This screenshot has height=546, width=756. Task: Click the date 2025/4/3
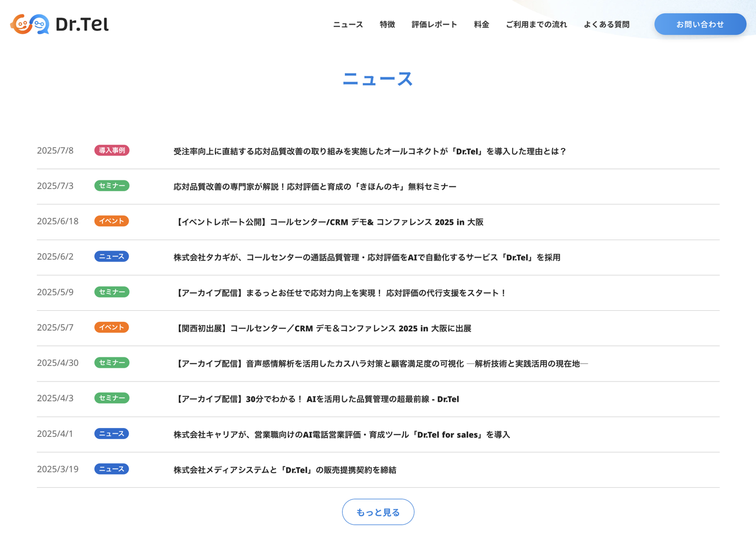55,398
